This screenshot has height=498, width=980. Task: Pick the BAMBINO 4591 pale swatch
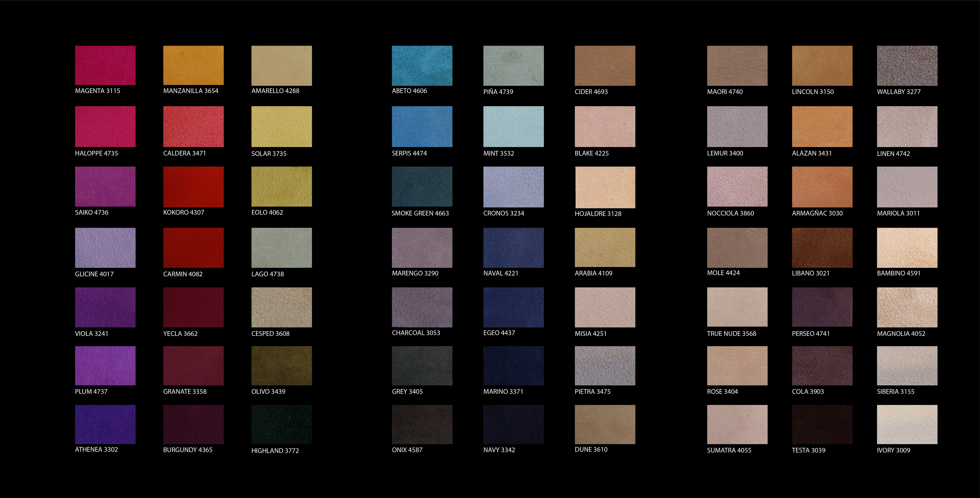pos(907,247)
